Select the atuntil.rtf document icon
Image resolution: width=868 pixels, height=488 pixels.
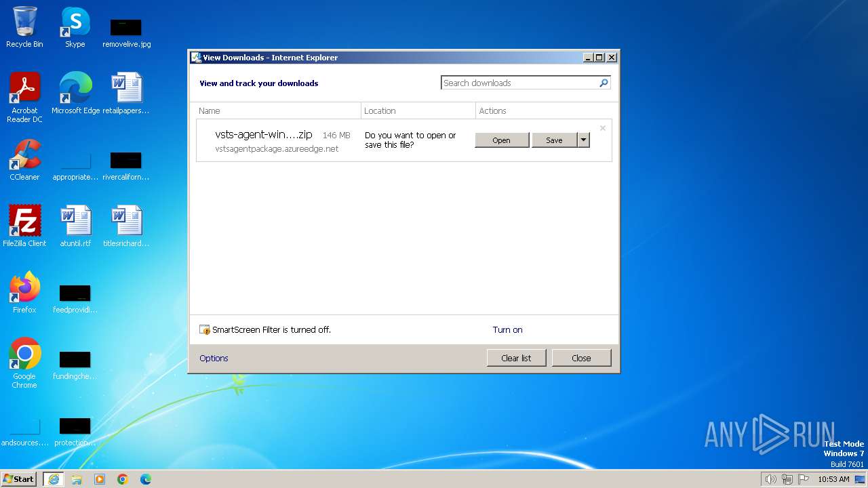click(x=75, y=226)
